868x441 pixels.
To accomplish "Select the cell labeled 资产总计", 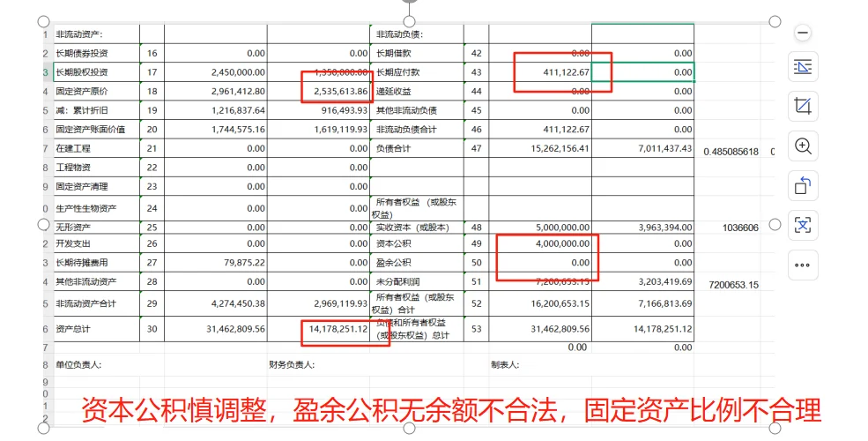I will 96,329.
